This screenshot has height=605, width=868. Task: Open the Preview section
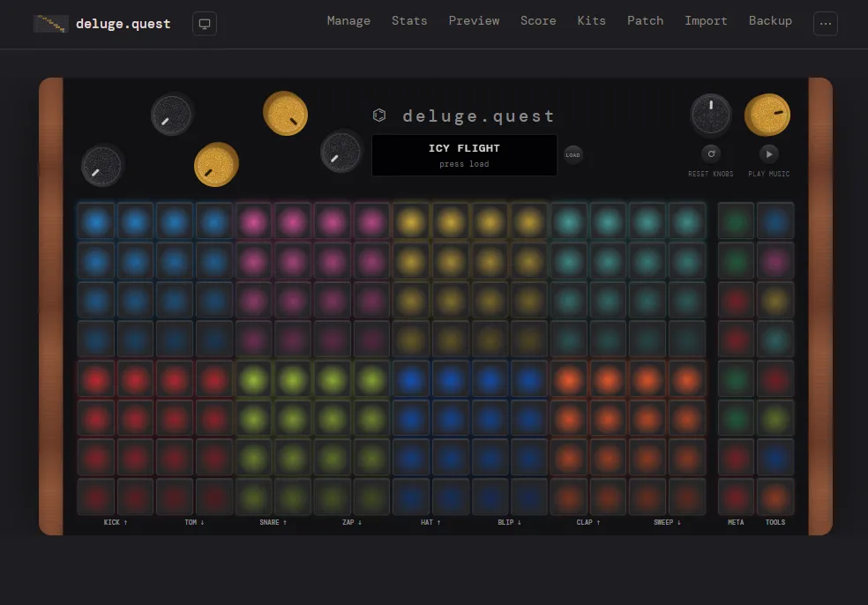(474, 20)
